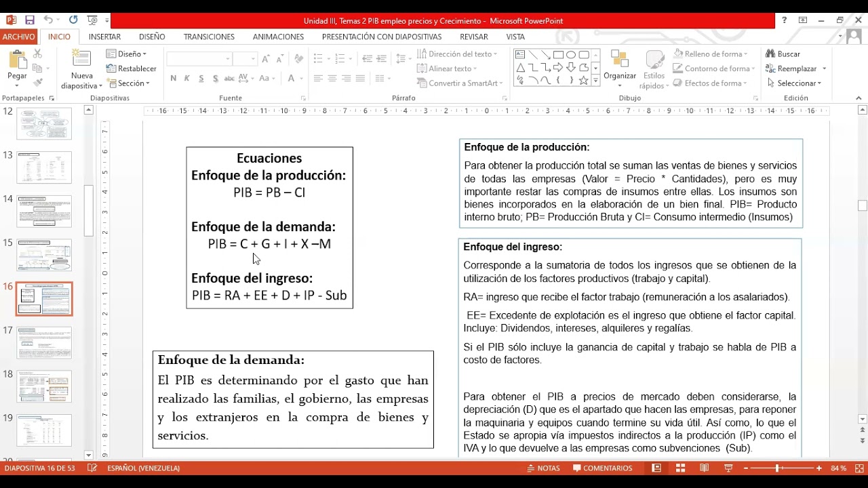Toggle underline (S) formatting
Image resolution: width=868 pixels, height=488 pixels.
[x=201, y=79]
